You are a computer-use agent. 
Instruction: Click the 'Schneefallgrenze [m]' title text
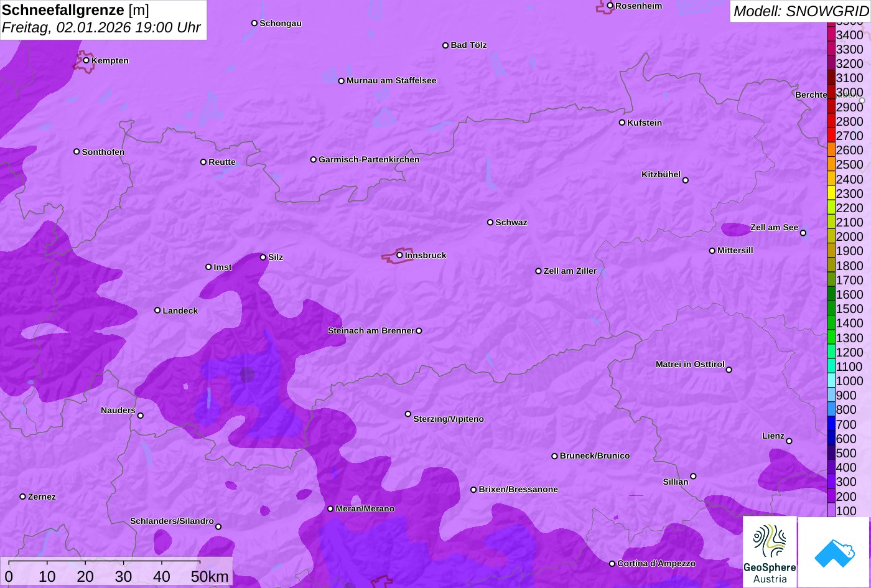tap(75, 11)
